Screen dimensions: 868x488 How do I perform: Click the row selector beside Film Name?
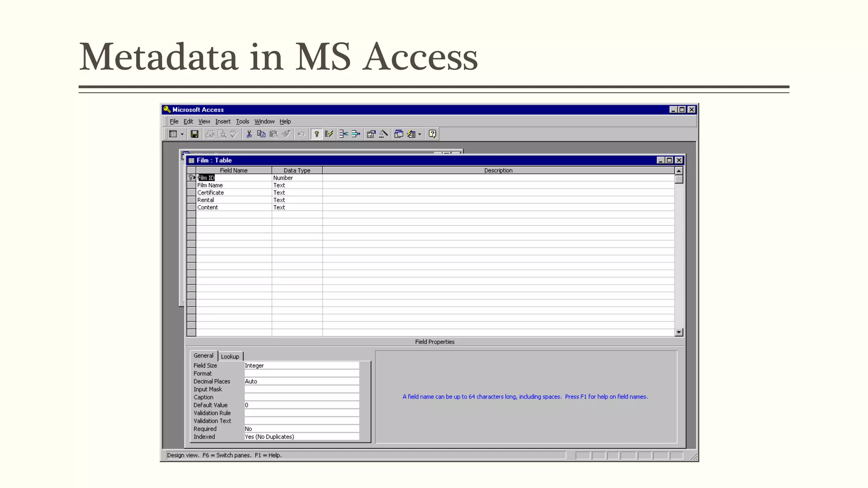click(192, 185)
